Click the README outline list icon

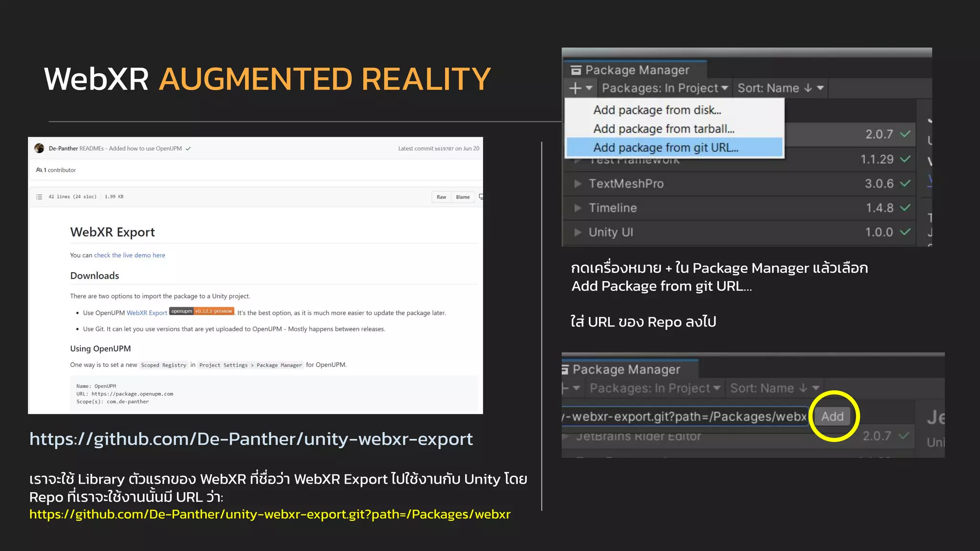39,197
